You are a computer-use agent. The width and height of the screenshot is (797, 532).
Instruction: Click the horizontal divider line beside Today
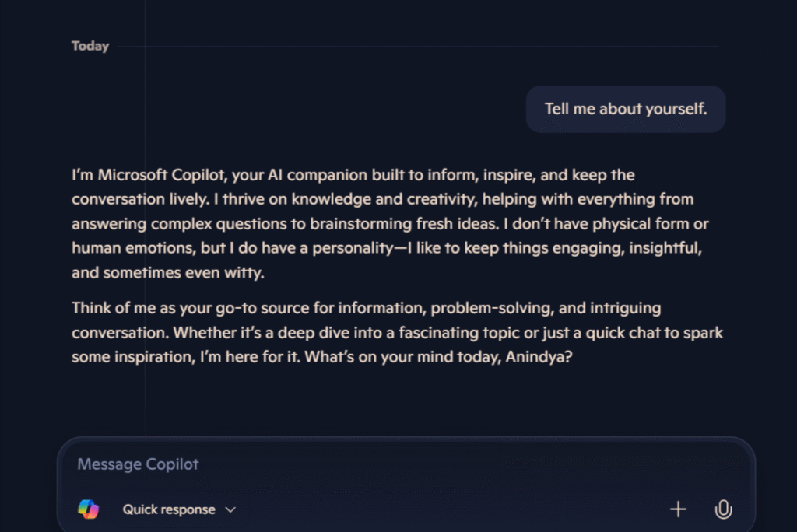pos(417,46)
